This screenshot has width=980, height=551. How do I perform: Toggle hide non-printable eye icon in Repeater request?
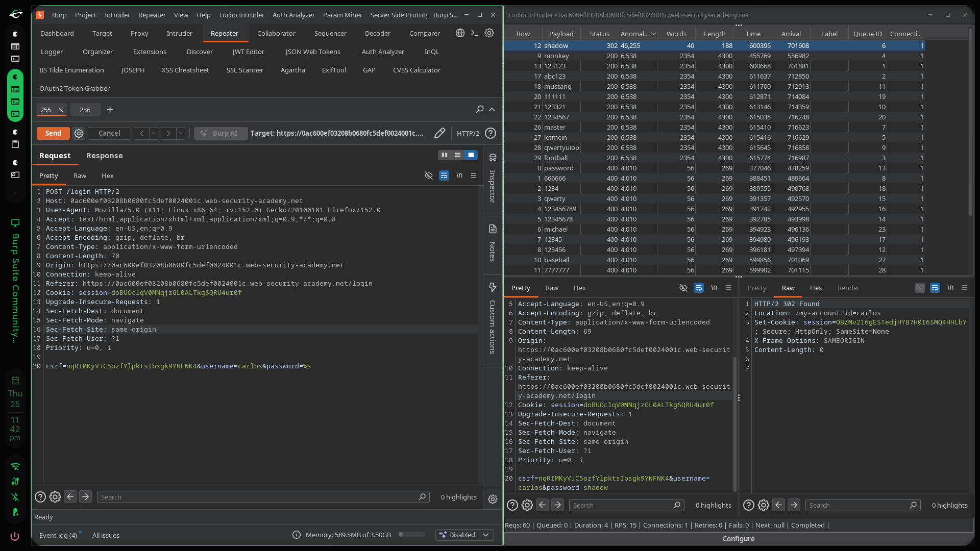(x=429, y=176)
